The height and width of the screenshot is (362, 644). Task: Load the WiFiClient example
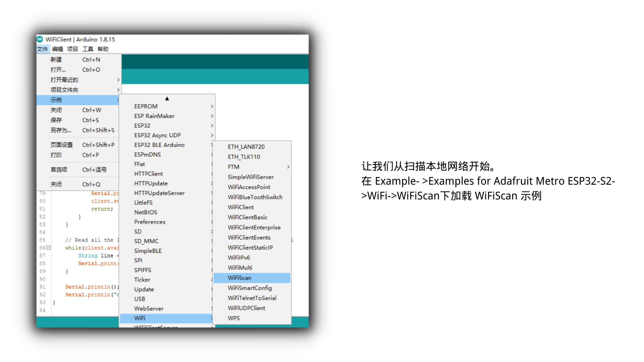click(x=252, y=207)
